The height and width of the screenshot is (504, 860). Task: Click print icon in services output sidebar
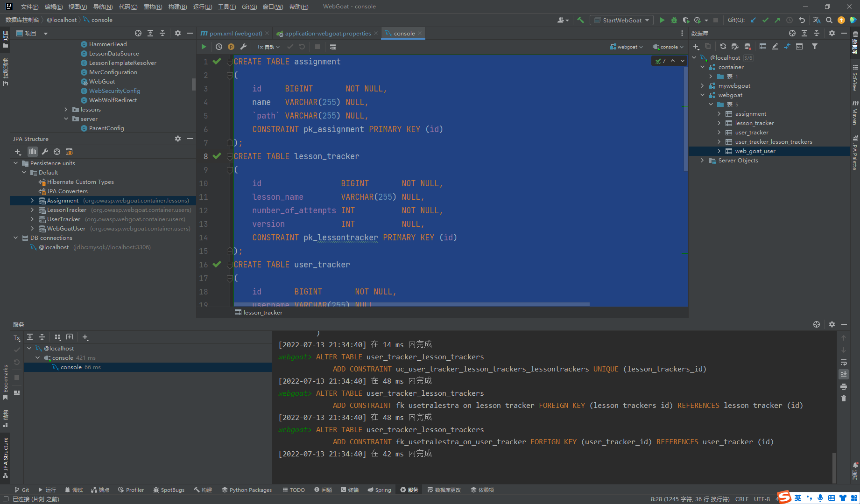844,386
